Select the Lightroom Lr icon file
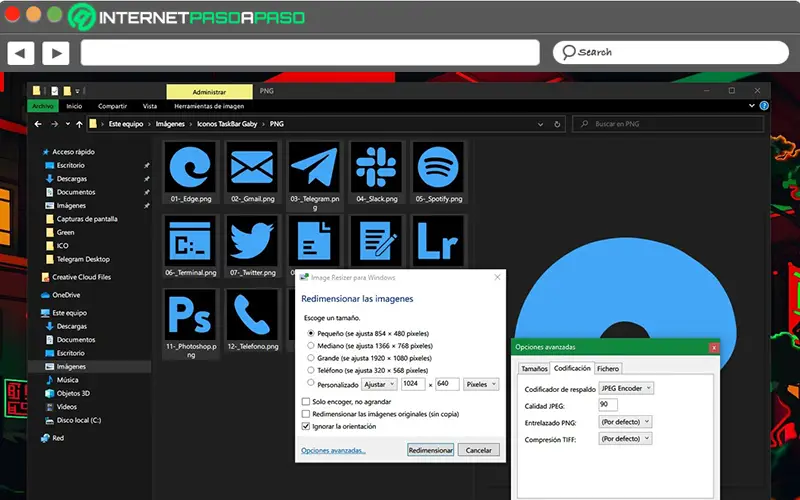 pos(438,241)
